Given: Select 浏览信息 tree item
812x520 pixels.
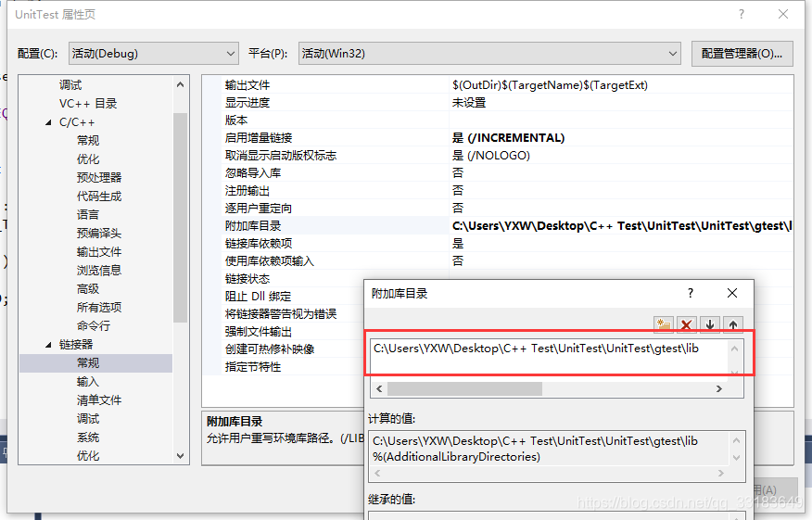Looking at the screenshot, I should point(99,271).
